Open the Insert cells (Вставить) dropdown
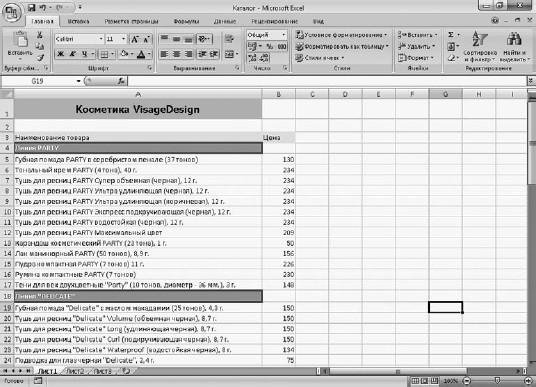The width and height of the screenshot is (536, 387). tap(417, 35)
